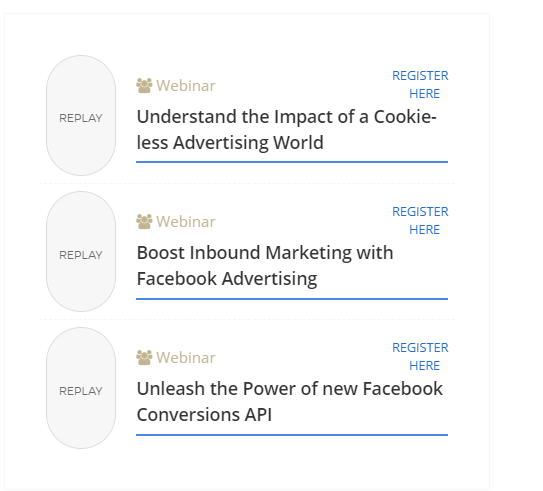Click the Webinar label above the Unleash the Power title
The height and width of the screenshot is (491, 543).
click(186, 358)
